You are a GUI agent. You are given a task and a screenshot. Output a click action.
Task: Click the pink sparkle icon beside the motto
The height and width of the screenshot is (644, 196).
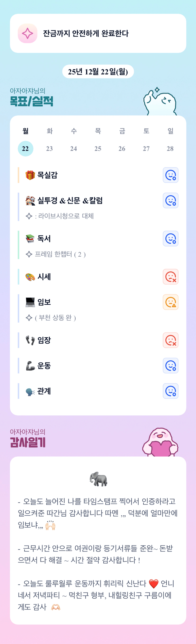(x=27, y=33)
